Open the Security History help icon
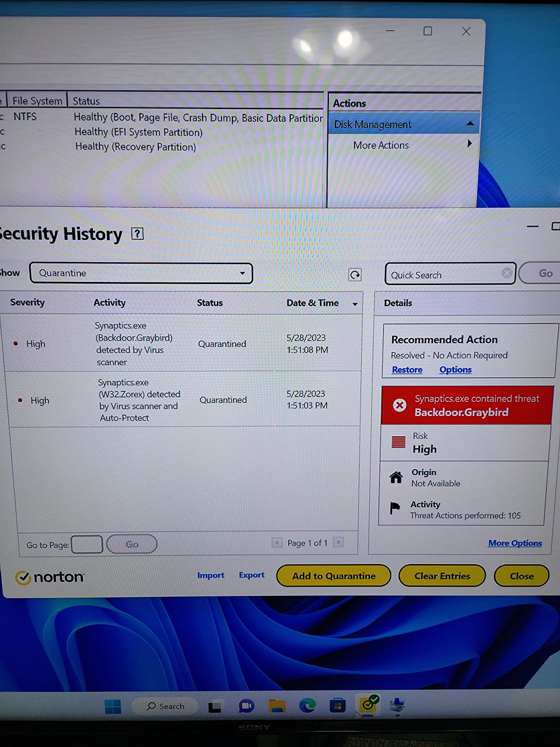The height and width of the screenshot is (747, 560). click(x=137, y=234)
